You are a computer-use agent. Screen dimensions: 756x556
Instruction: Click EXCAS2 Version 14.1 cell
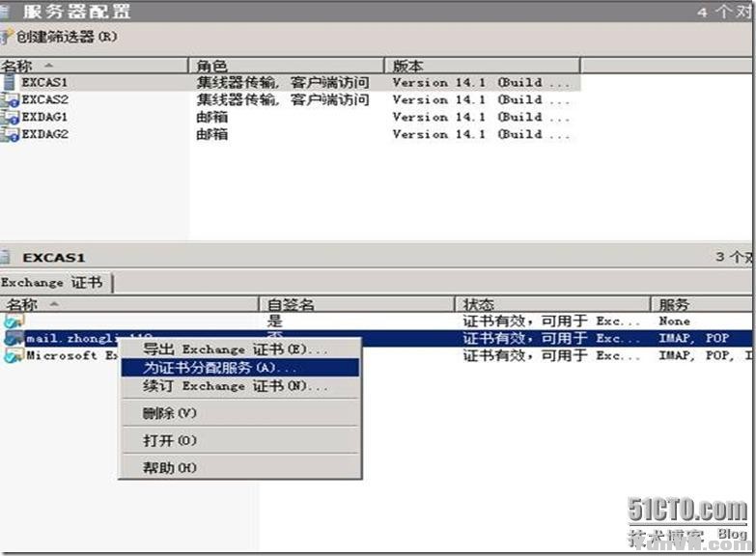(481, 99)
